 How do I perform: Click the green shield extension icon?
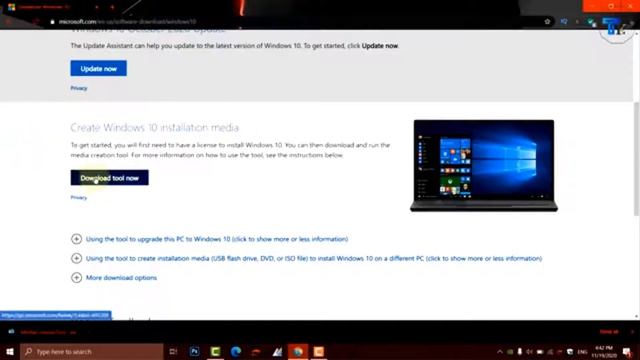pos(591,22)
